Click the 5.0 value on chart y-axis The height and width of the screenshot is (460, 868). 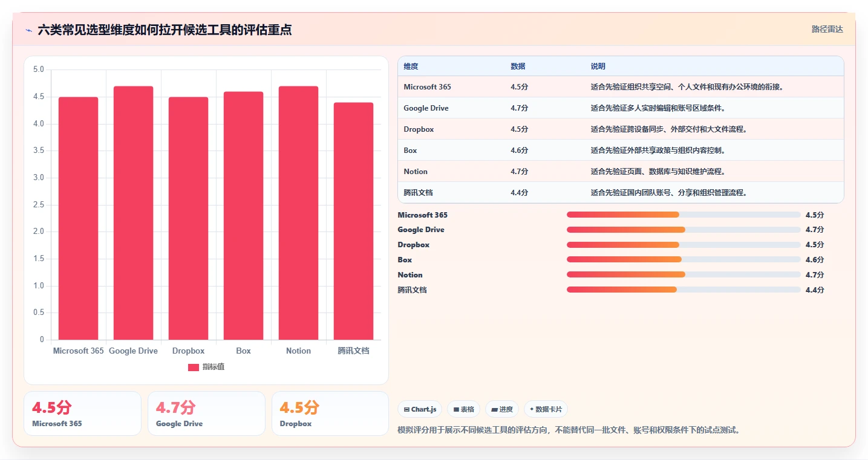[x=38, y=70]
